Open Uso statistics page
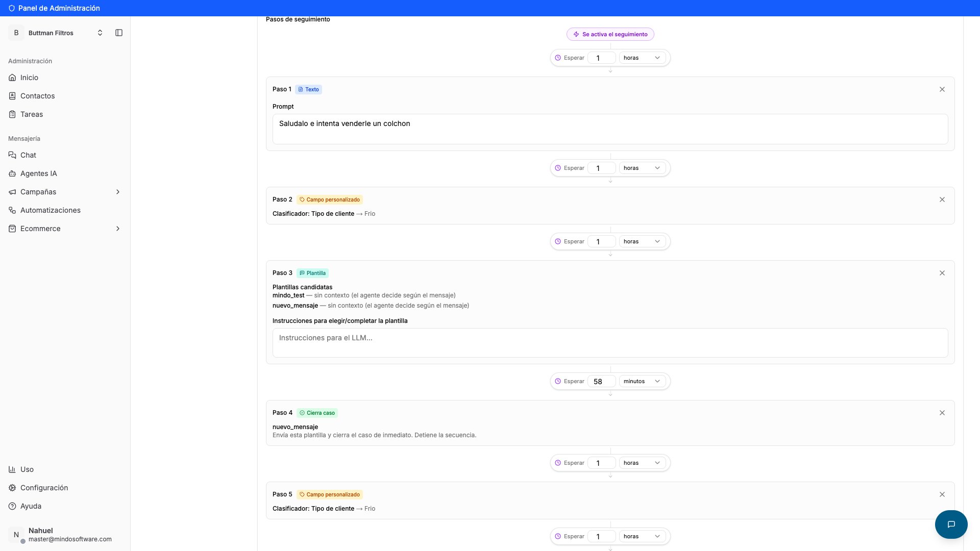The image size is (980, 551). click(65, 469)
